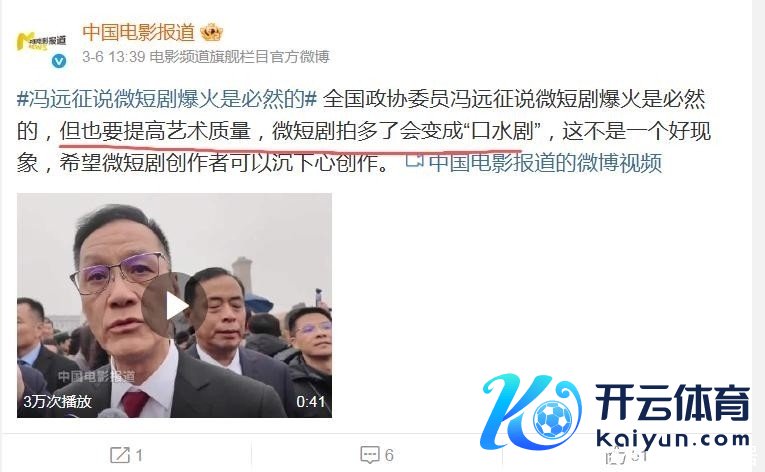The image size is (765, 472).
Task: Open the #冯远征说微短剧爆火是必然的# hashtag
Action: click(x=167, y=99)
